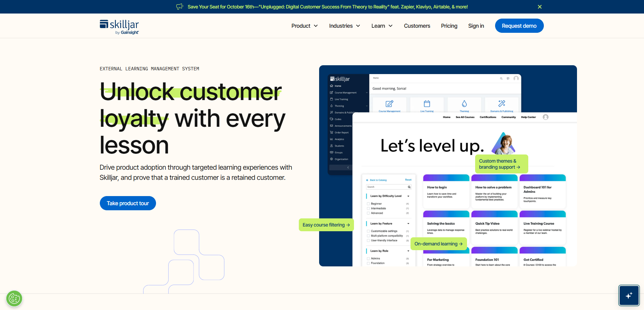Check the Admins role checkbox
The width and height of the screenshot is (644, 310).
(368, 259)
